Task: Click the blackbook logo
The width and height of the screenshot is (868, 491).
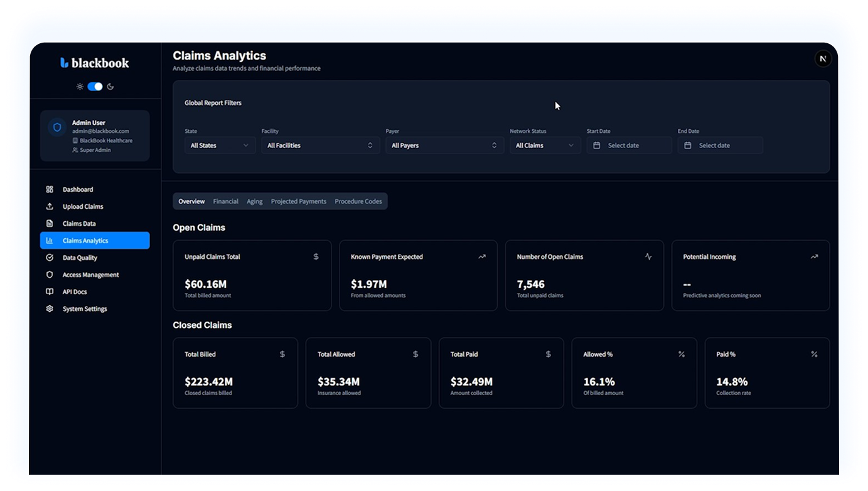Action: click(94, 62)
